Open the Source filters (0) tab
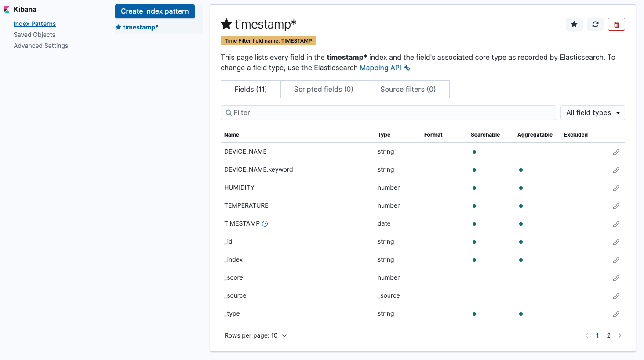644x360 pixels. (408, 89)
